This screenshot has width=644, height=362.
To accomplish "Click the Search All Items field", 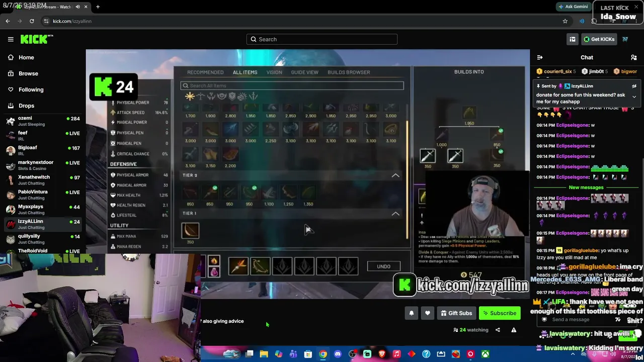I will tap(292, 86).
